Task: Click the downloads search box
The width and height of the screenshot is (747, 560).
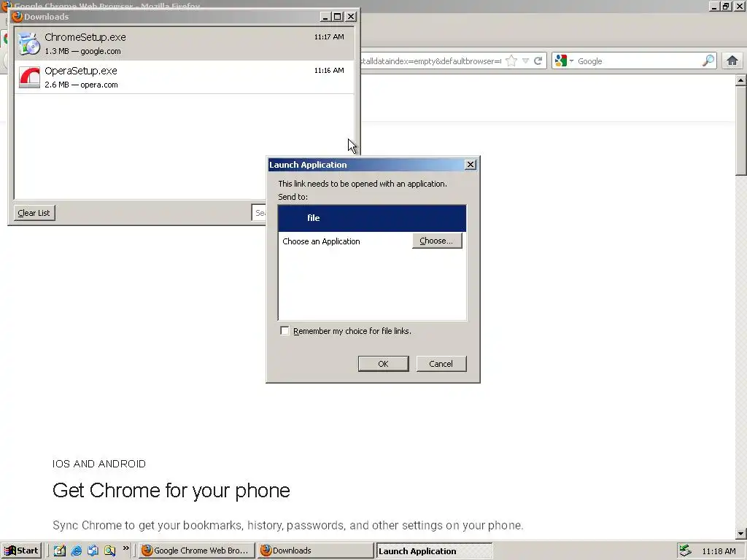Action: pyautogui.click(x=259, y=213)
